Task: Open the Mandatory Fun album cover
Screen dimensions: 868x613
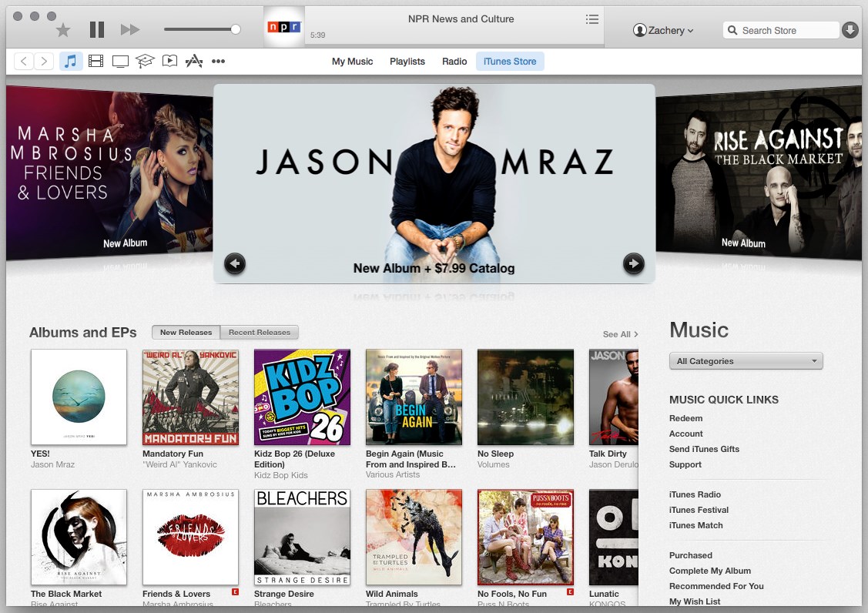Action: (190, 397)
